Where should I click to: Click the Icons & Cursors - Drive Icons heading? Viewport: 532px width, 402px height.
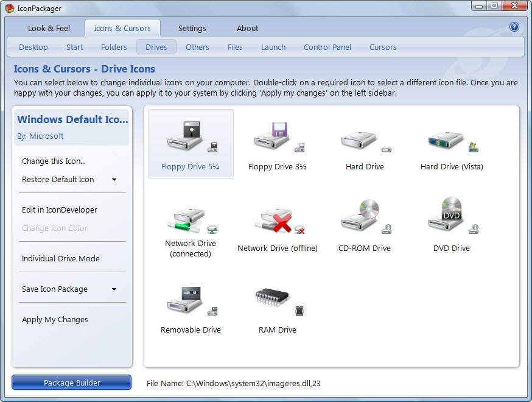coord(84,69)
